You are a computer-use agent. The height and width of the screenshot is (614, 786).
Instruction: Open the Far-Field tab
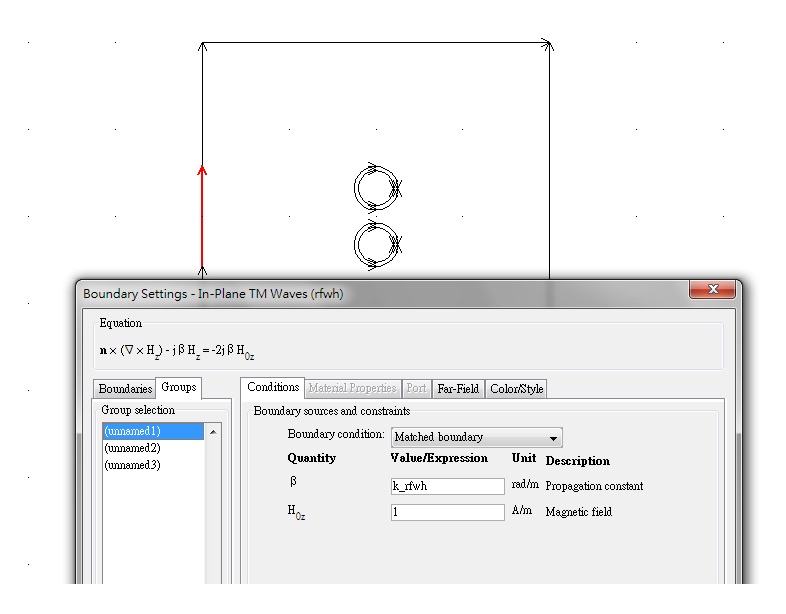[x=458, y=388]
